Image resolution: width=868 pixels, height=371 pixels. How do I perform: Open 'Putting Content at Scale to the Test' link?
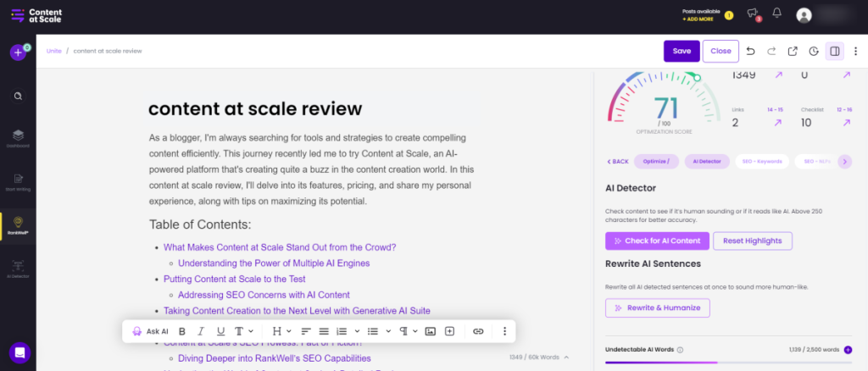click(x=234, y=280)
